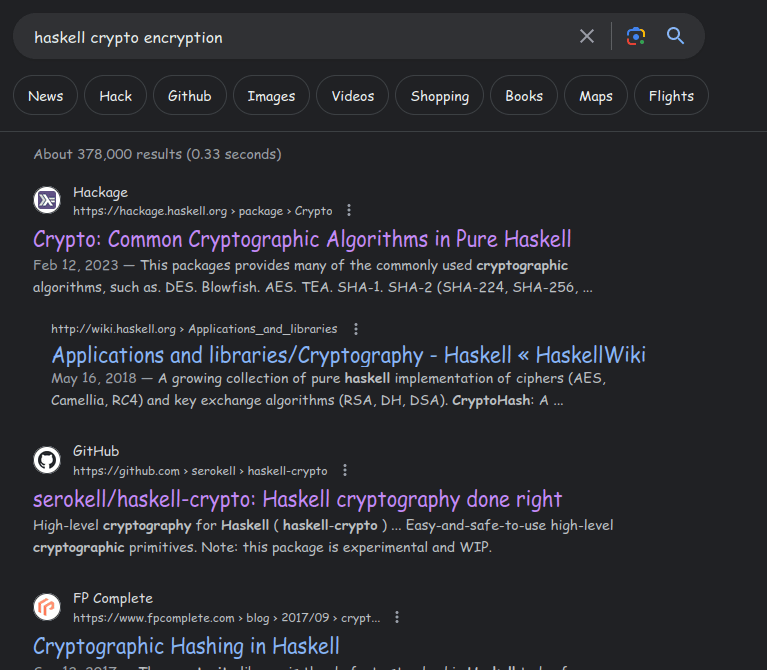Click the About 378,000 results text

coord(158,155)
